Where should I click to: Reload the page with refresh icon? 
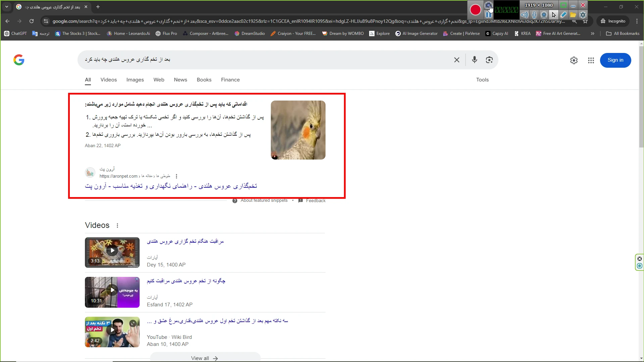pos(32,21)
